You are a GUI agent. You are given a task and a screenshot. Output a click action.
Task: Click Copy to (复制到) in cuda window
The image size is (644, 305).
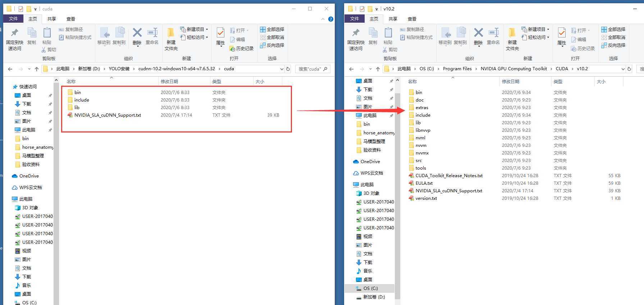[x=119, y=36]
